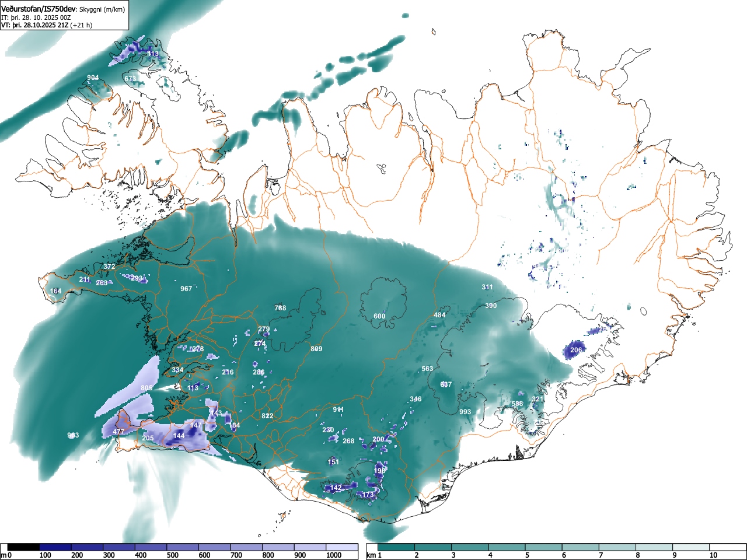
Task: Click the 1000 tick label on the meters legend
Action: click(x=334, y=555)
